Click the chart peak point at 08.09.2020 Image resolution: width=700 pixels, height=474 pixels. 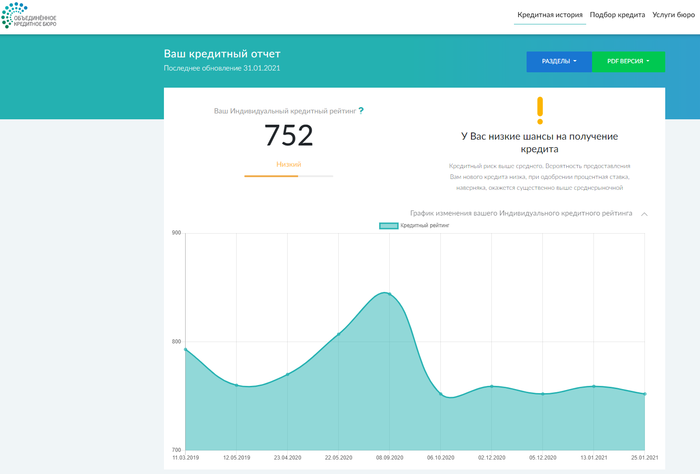389,293
